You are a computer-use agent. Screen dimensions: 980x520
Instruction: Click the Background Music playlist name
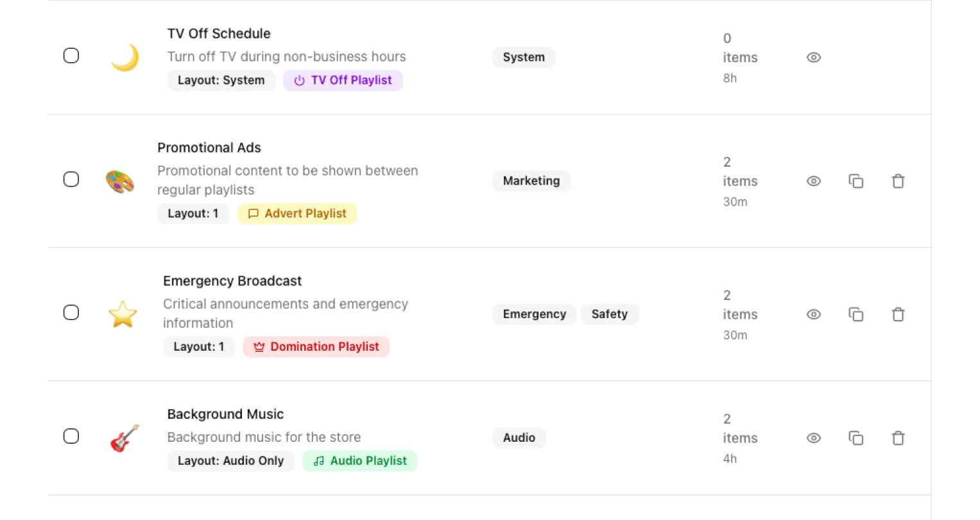coord(225,414)
